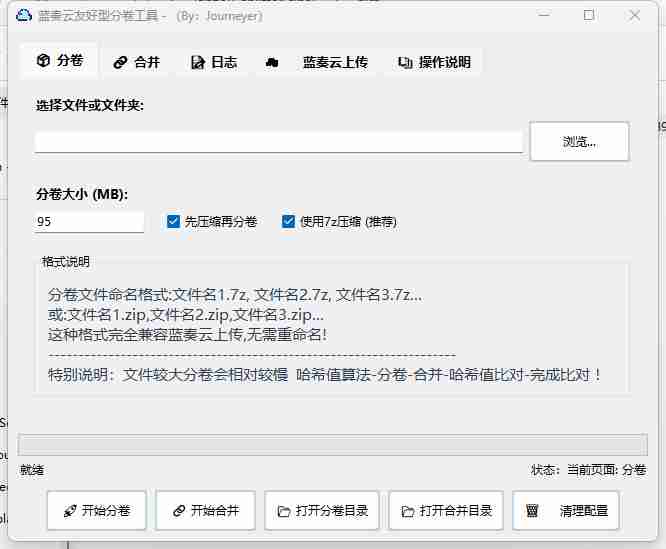Click the cube icon on 分卷 tab
Viewport: 666px width, 549px height.
pyautogui.click(x=43, y=61)
